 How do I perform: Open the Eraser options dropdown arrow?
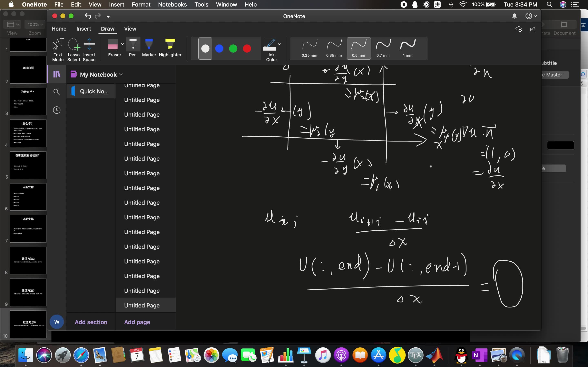coord(122,44)
